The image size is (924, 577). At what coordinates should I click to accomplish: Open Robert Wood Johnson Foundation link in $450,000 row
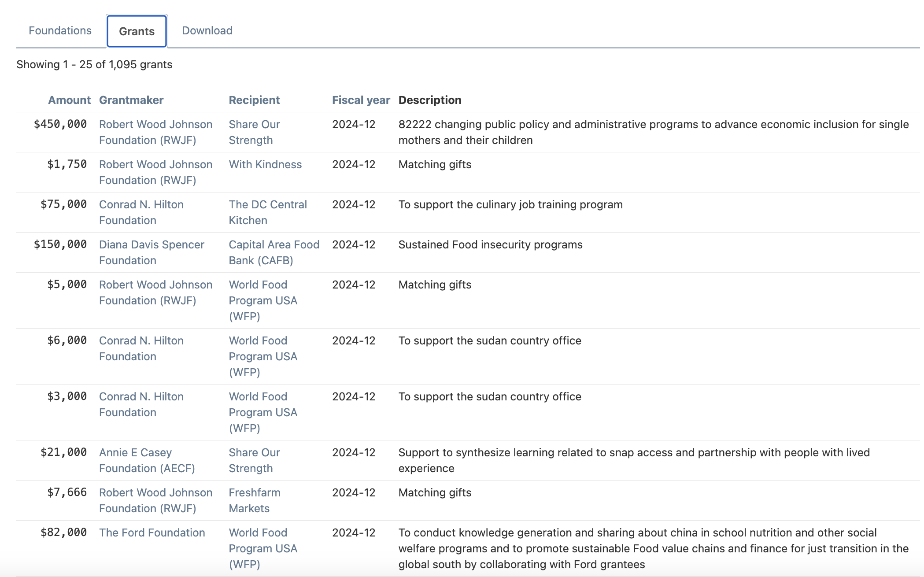(x=155, y=132)
